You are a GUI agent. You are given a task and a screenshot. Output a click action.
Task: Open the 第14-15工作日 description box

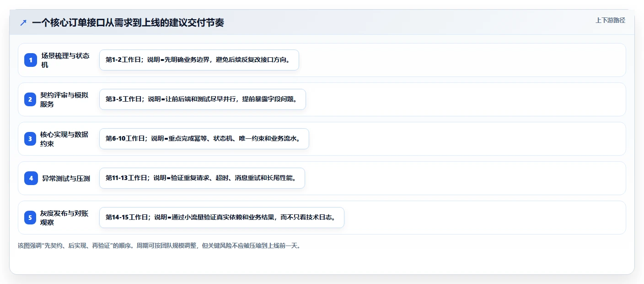coord(221,218)
